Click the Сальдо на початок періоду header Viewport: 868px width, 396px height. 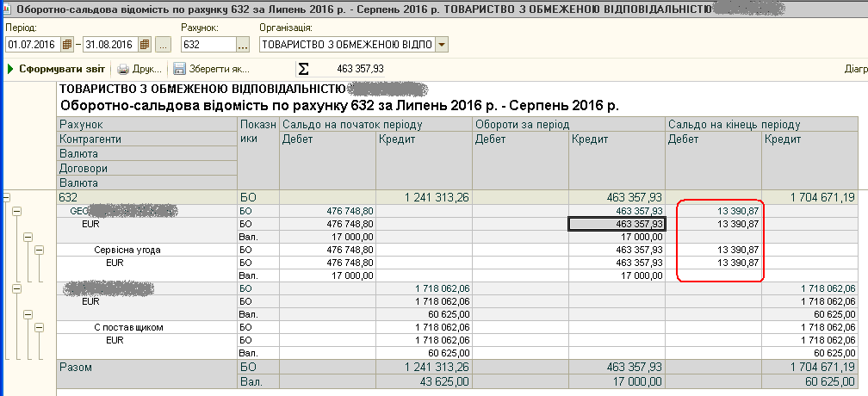[375, 125]
